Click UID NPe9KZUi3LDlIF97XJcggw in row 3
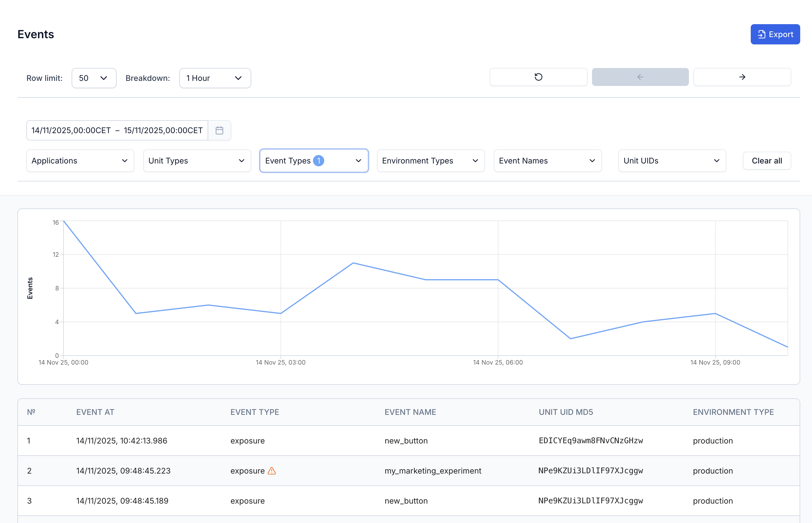Viewport: 812px width, 523px height. [x=591, y=501]
